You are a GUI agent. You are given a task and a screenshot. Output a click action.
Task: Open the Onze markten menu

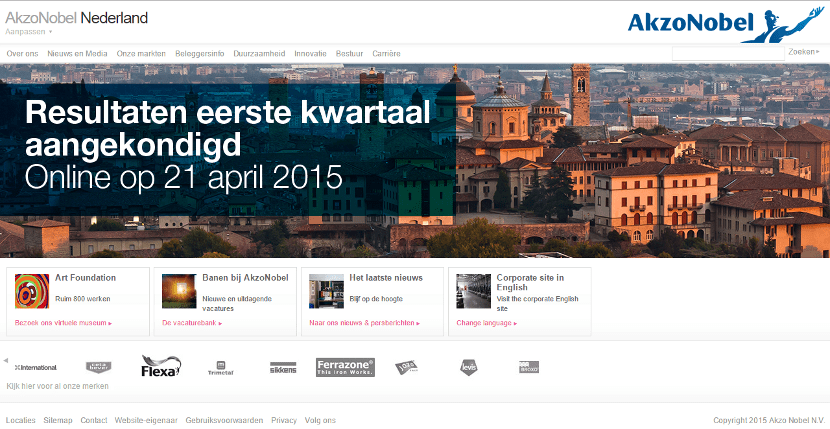141,53
